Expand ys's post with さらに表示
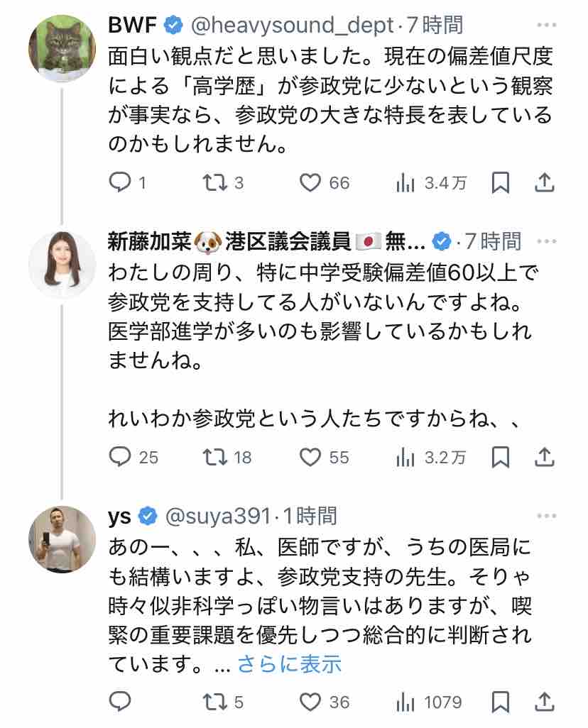The height and width of the screenshot is (728, 588). (289, 663)
